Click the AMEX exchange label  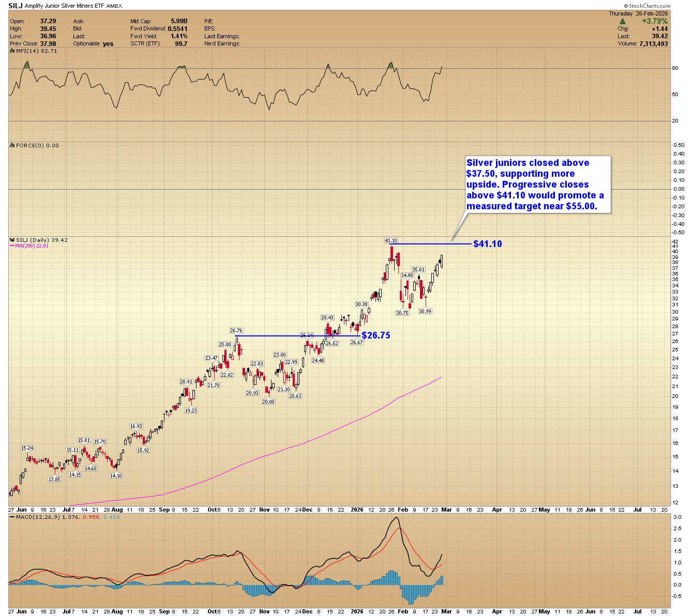(x=114, y=6)
